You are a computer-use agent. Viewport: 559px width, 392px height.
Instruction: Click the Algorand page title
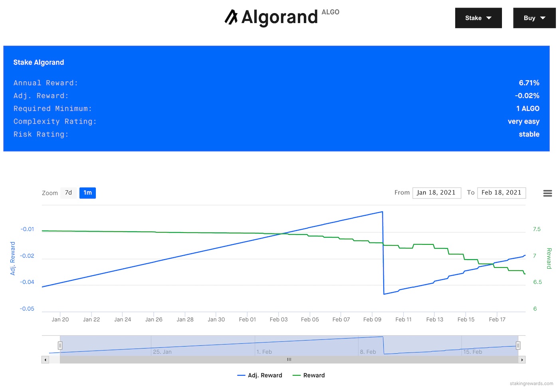pyautogui.click(x=279, y=17)
